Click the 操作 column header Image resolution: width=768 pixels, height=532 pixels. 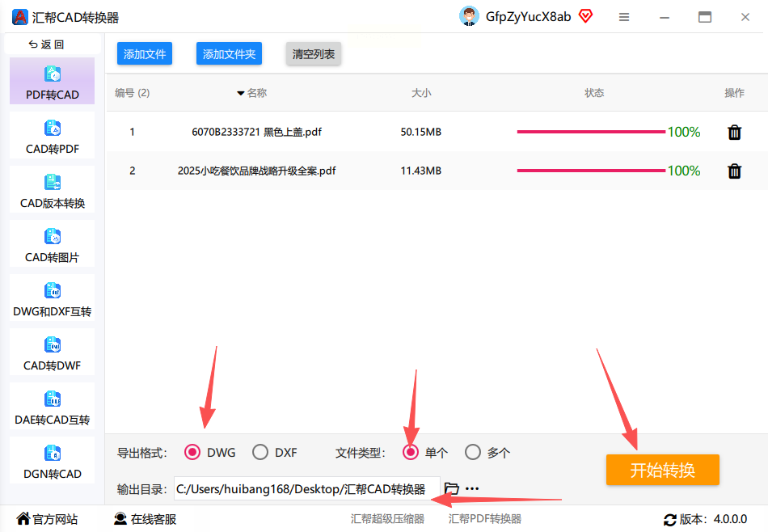tap(734, 93)
